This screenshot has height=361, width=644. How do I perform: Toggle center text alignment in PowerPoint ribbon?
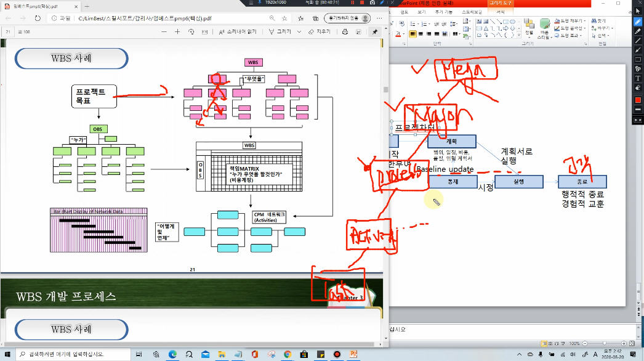pyautogui.click(x=421, y=34)
